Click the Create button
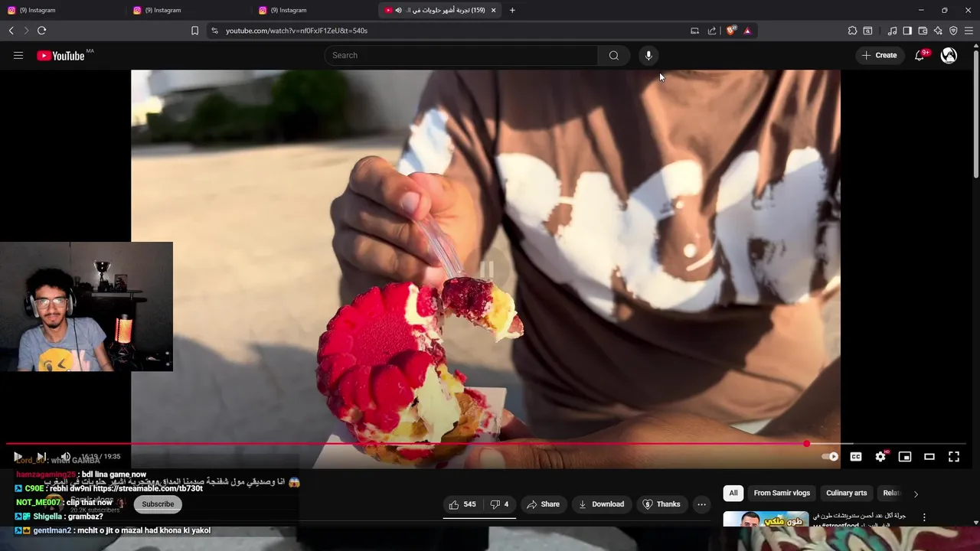 (879, 55)
